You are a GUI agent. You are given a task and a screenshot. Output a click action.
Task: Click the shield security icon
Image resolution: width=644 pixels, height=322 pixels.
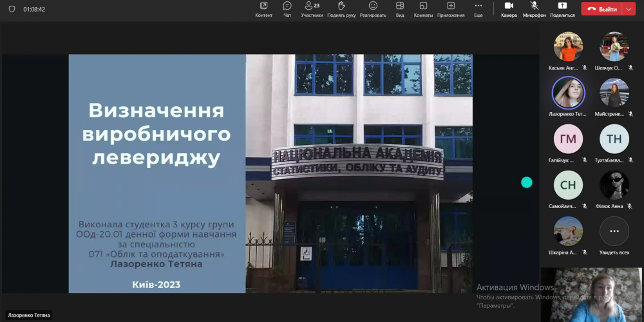[x=12, y=10]
